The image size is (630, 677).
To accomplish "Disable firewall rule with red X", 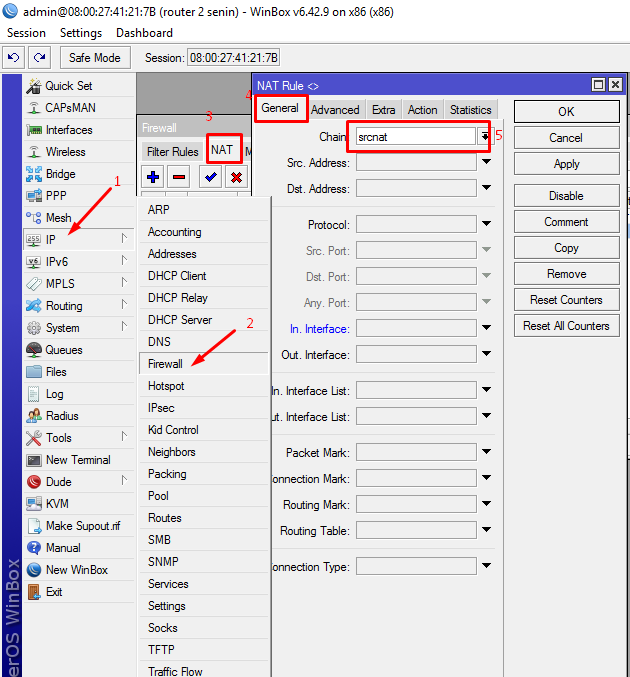I will tap(236, 177).
